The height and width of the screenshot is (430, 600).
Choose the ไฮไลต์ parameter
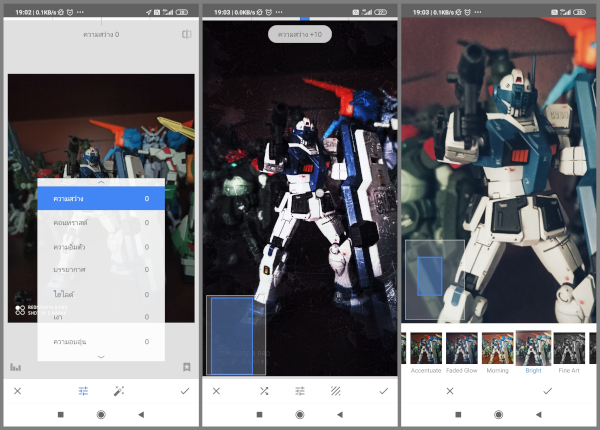coord(101,294)
